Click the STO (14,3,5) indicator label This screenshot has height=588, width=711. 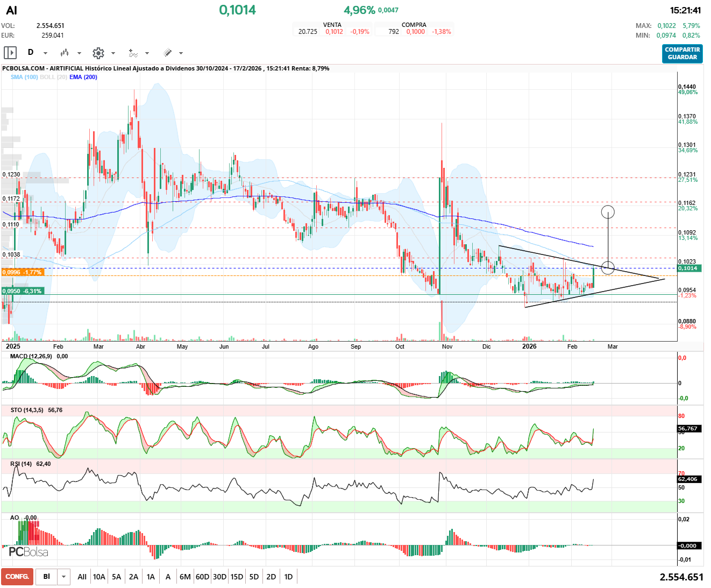[27, 410]
